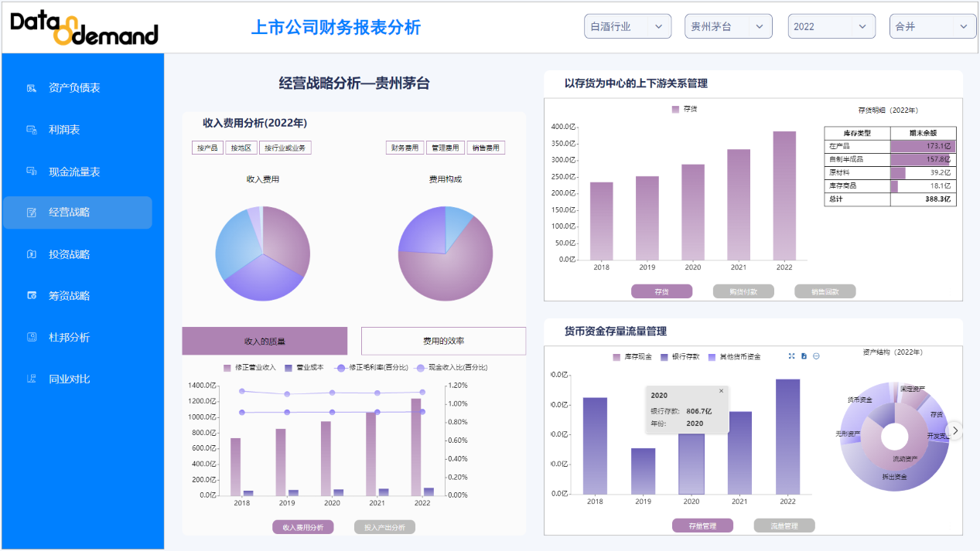Click the fullscreen expand icon above 资产结构 chart
The image size is (980, 551).
(791, 356)
